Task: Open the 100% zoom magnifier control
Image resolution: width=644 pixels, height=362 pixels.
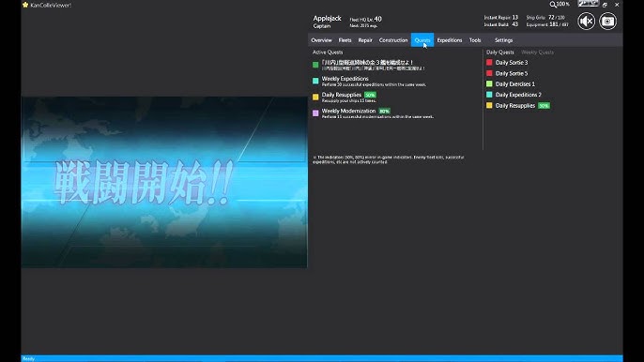Action: (x=560, y=4)
